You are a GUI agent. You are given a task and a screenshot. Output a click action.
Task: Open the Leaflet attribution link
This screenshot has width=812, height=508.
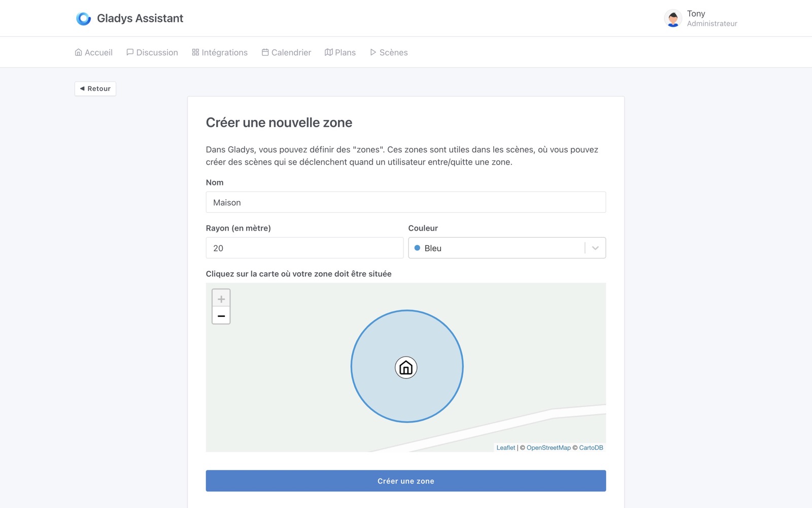pos(505,448)
